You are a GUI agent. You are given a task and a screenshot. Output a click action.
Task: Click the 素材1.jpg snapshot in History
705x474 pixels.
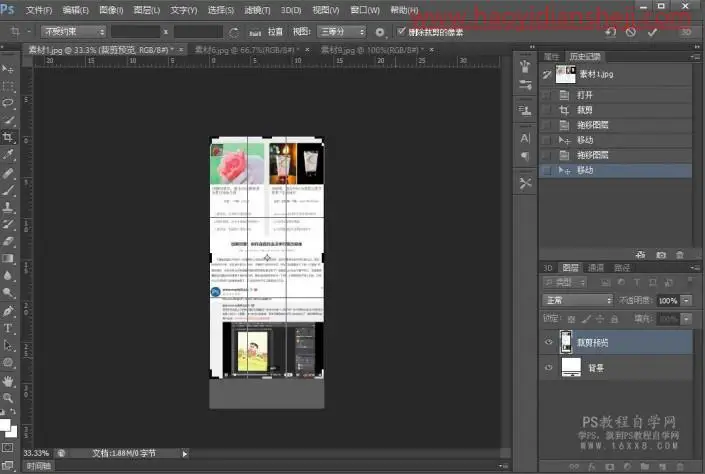pyautogui.click(x=615, y=74)
